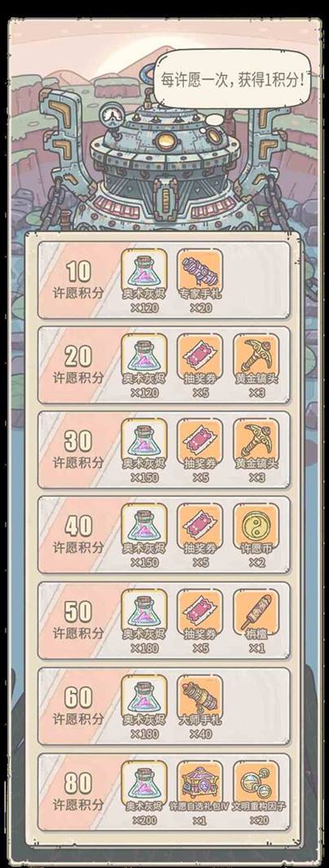Tap the 10 许愿积分 milestone label
The image size is (329, 868).
[x=78, y=279]
